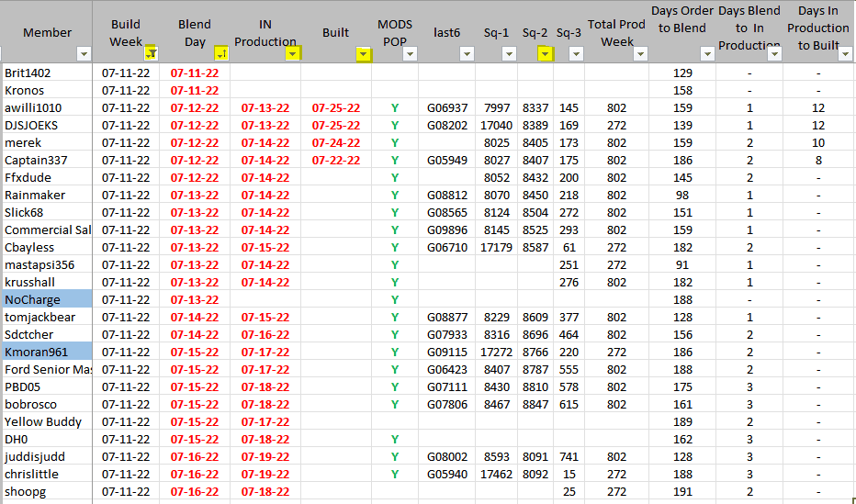Select the highlighted Kmoran961 cell

tap(46, 352)
